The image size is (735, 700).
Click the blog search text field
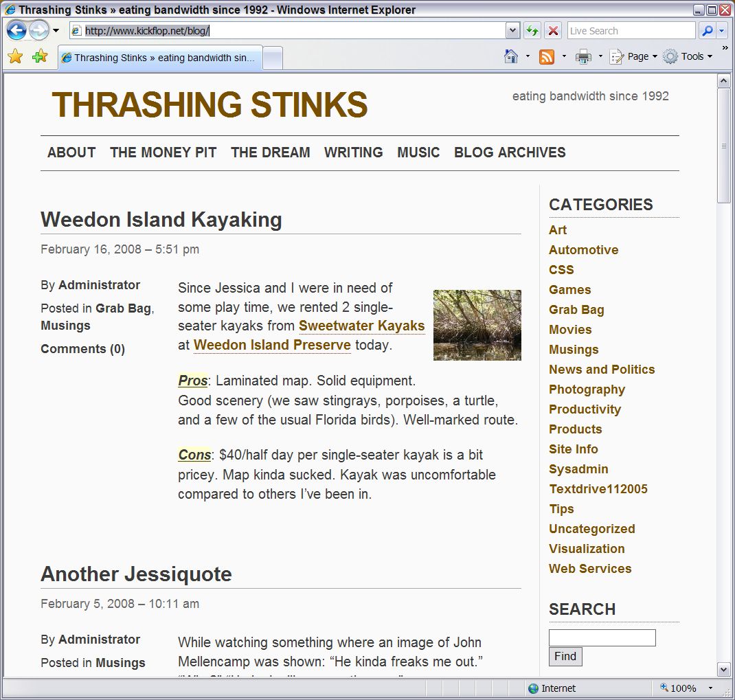(x=602, y=637)
